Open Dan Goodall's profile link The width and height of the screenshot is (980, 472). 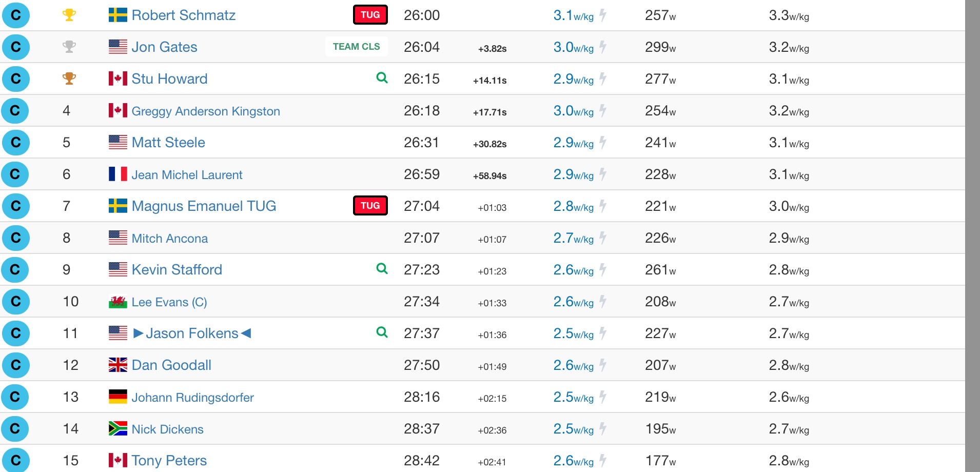pyautogui.click(x=171, y=365)
